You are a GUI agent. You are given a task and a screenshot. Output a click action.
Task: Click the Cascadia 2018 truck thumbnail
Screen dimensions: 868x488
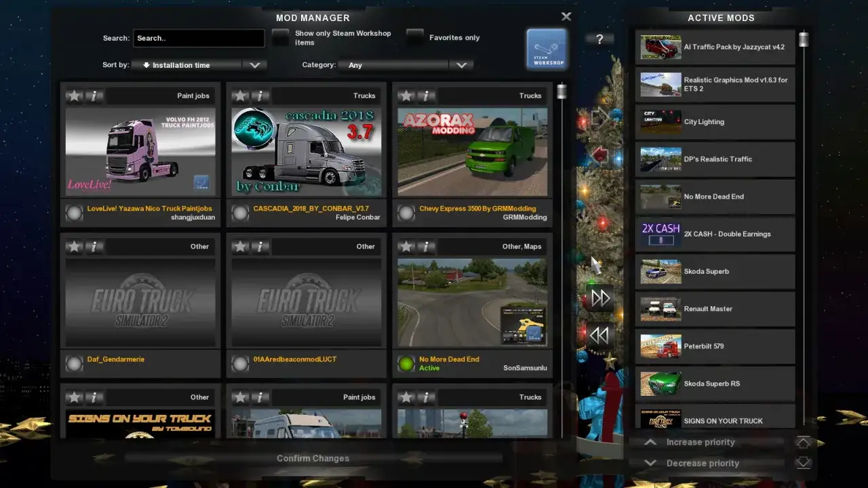tap(307, 152)
